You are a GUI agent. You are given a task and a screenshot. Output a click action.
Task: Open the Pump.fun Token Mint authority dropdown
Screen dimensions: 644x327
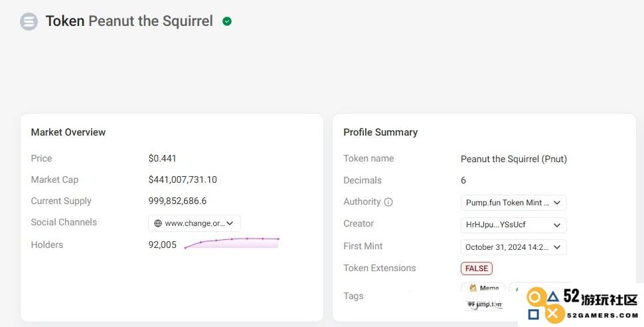coord(513,203)
